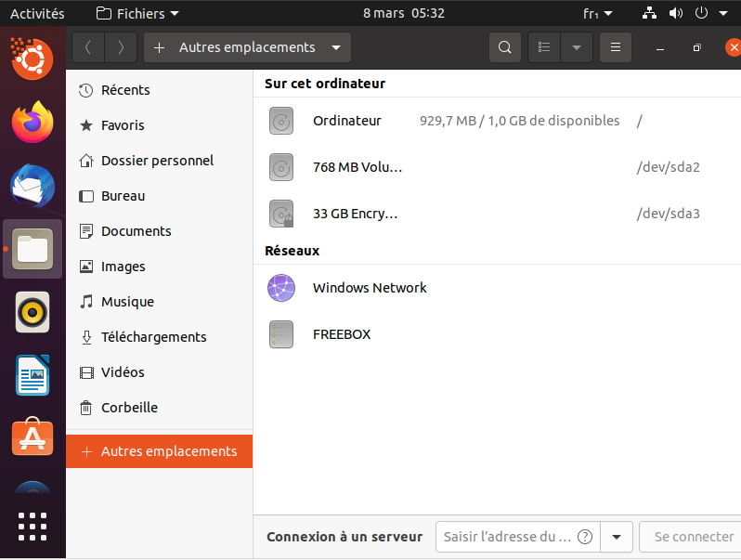Open the Récents sidebar entry
Screen dimensions: 741x560
click(125, 90)
